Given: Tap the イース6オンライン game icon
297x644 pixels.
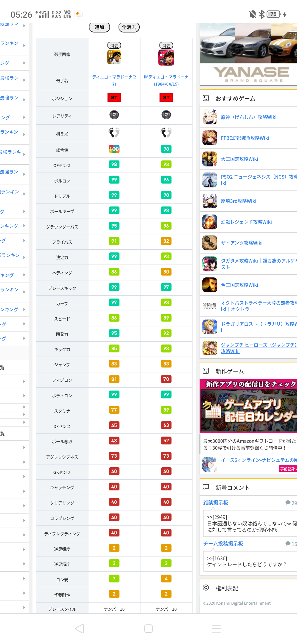Looking at the screenshot, I should [x=210, y=464].
